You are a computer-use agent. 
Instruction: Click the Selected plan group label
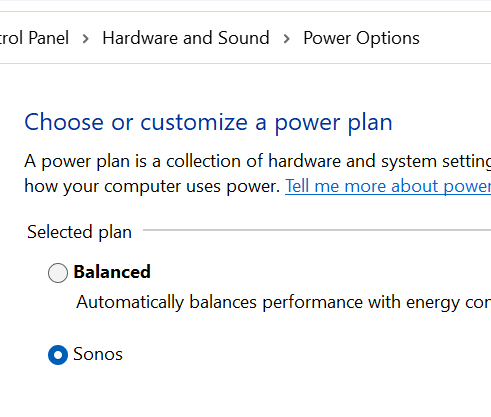click(x=79, y=232)
